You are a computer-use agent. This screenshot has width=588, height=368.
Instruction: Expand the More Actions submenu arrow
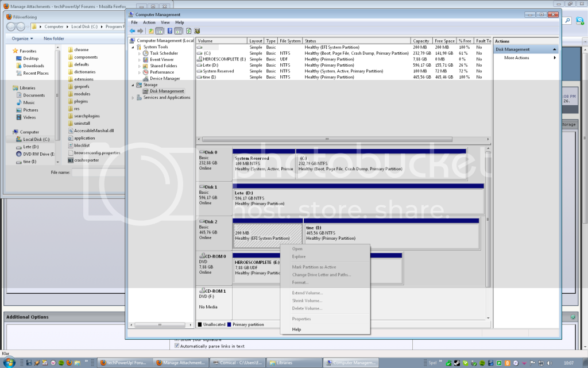point(555,57)
